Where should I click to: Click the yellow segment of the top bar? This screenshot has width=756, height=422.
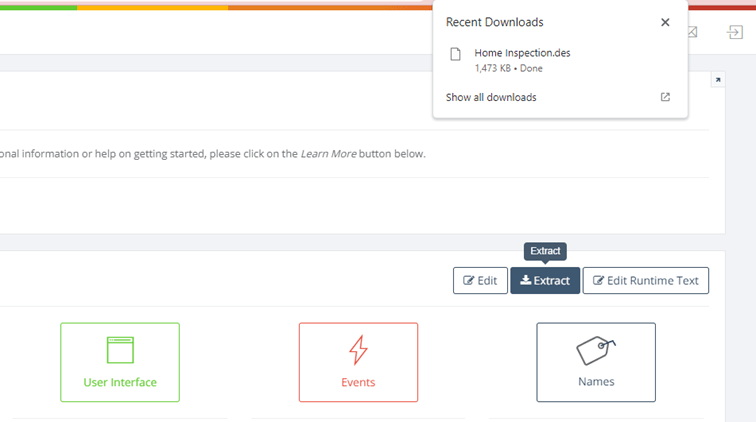(x=152, y=7)
